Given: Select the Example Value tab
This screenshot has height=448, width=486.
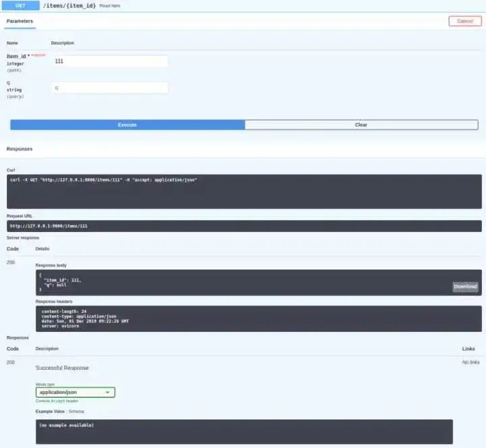Looking at the screenshot, I should [50, 412].
